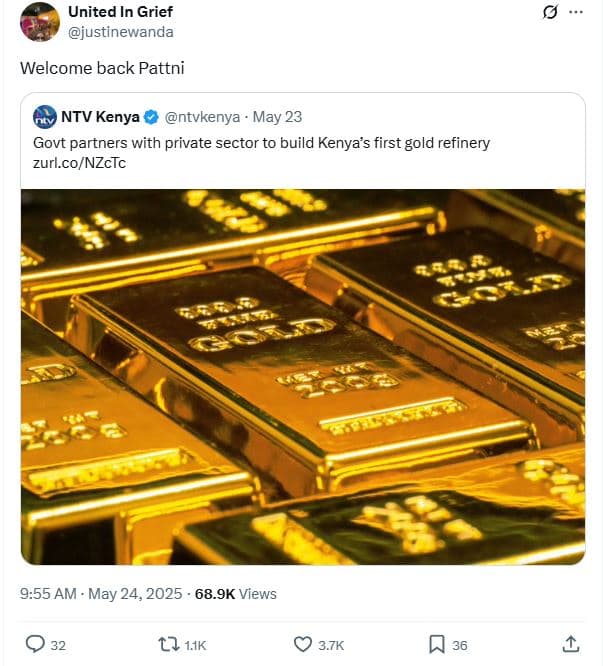Repost this tweet using the retweet icon
The width and height of the screenshot is (603, 666).
[x=170, y=644]
